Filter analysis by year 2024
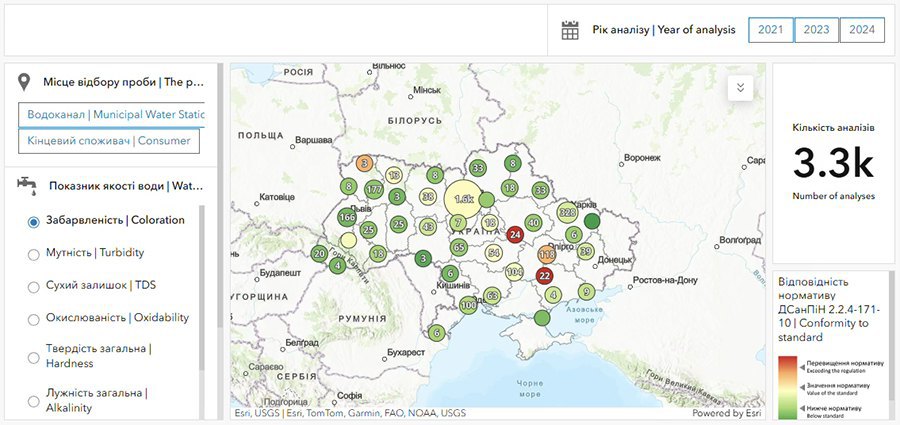The width and height of the screenshot is (900, 425). pyautogui.click(x=862, y=30)
